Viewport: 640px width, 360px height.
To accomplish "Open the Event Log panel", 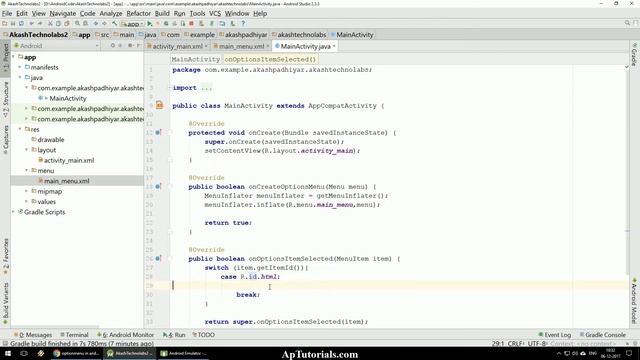I will click(x=554, y=335).
